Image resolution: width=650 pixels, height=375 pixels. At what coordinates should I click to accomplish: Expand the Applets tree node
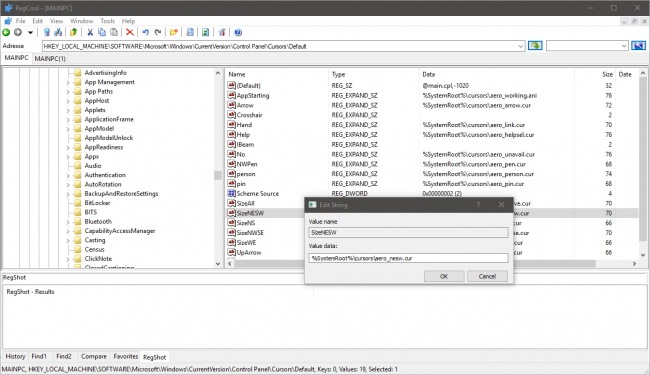click(68, 110)
